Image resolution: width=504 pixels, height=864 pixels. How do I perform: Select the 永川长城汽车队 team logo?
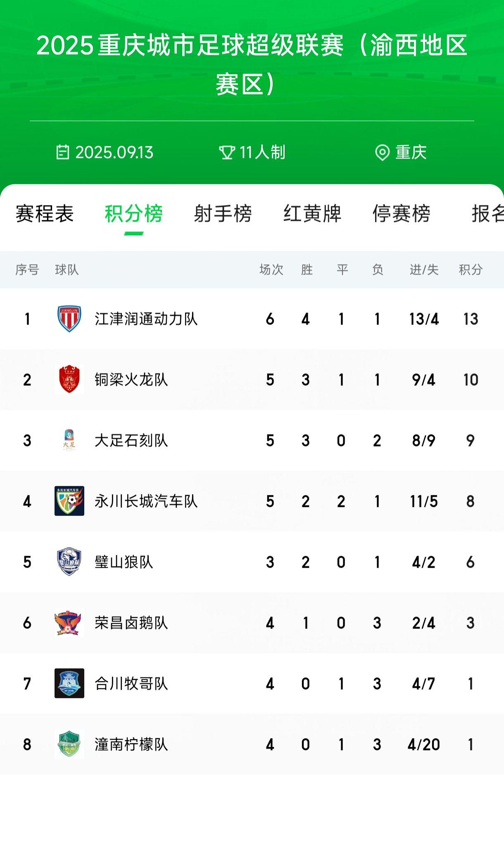(69, 501)
